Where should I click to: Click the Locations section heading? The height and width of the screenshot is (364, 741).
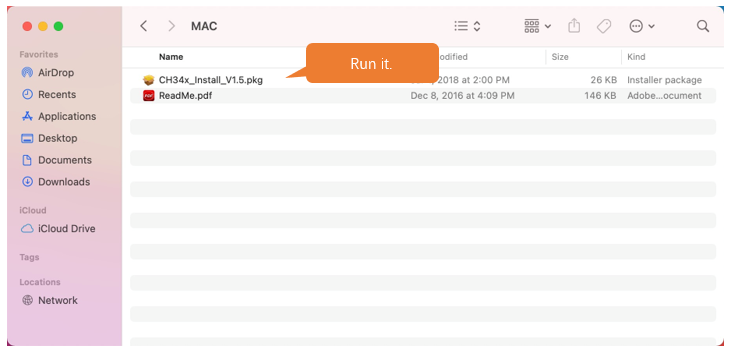[40, 282]
